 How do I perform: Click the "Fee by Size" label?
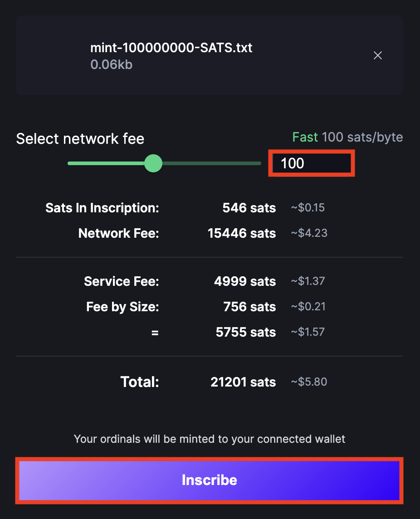[x=122, y=307]
